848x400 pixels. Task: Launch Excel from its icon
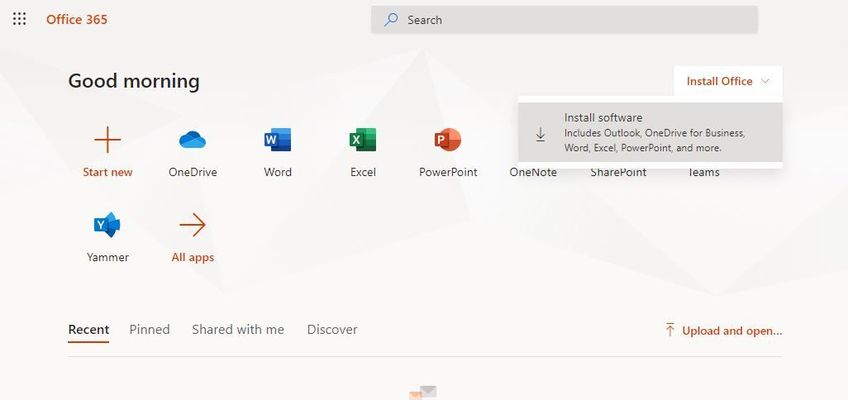[x=363, y=139]
